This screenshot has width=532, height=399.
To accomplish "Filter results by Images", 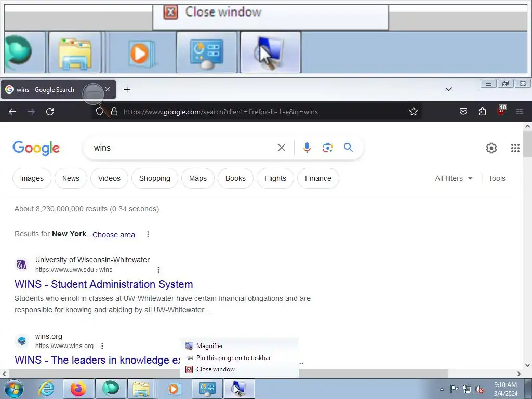I will pos(32,178).
